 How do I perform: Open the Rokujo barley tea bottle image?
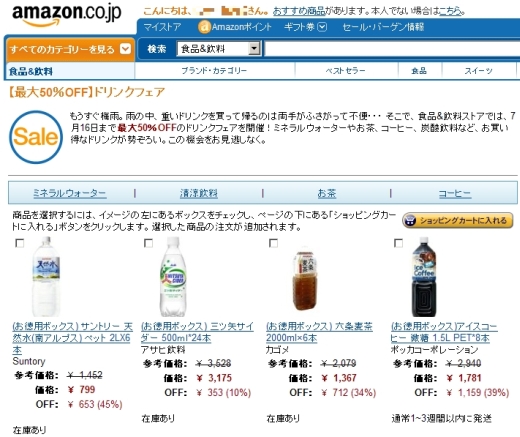coord(304,280)
